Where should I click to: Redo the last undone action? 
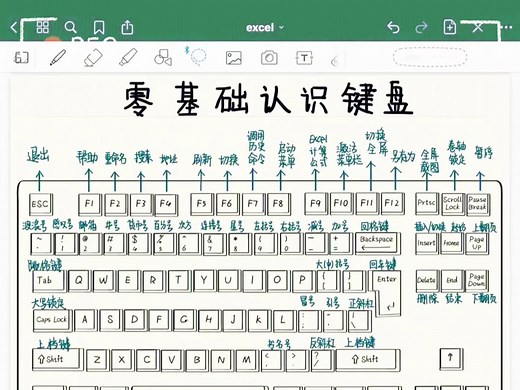(x=421, y=27)
